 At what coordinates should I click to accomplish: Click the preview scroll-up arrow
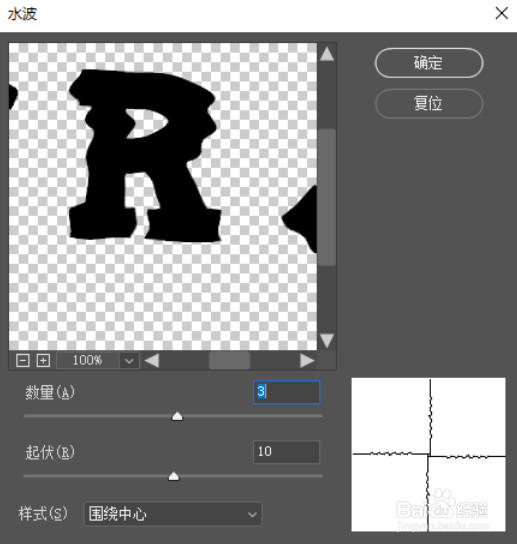coord(327,54)
